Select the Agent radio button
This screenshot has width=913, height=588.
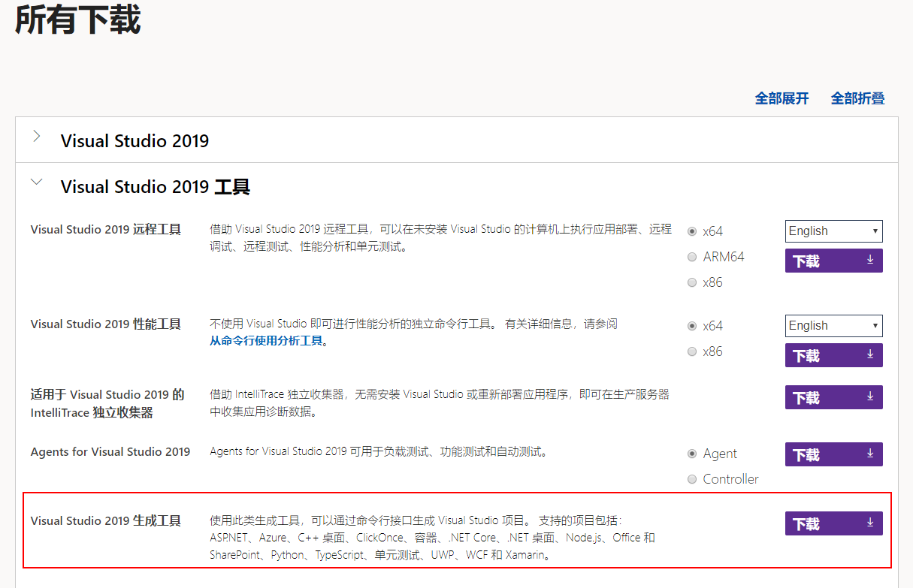coord(692,454)
